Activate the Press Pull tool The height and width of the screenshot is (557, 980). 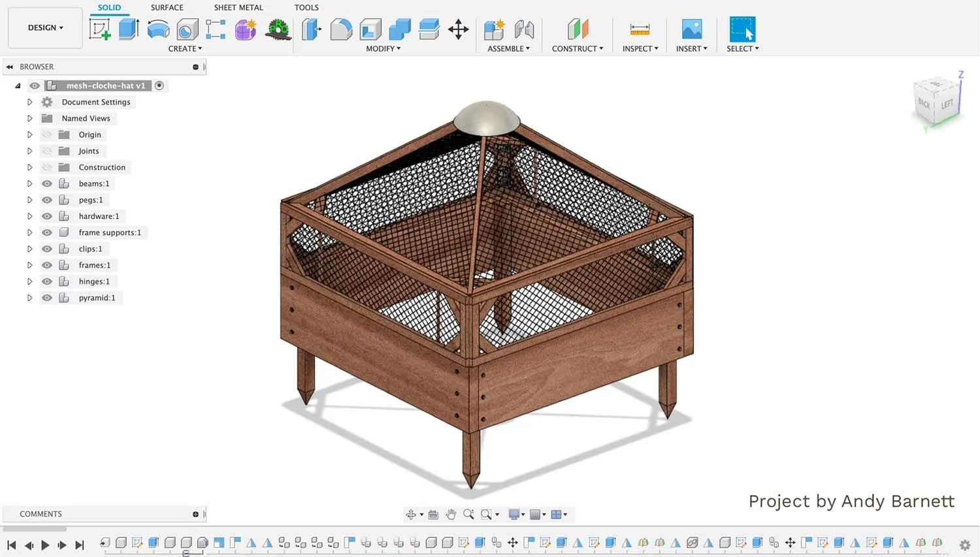311,29
